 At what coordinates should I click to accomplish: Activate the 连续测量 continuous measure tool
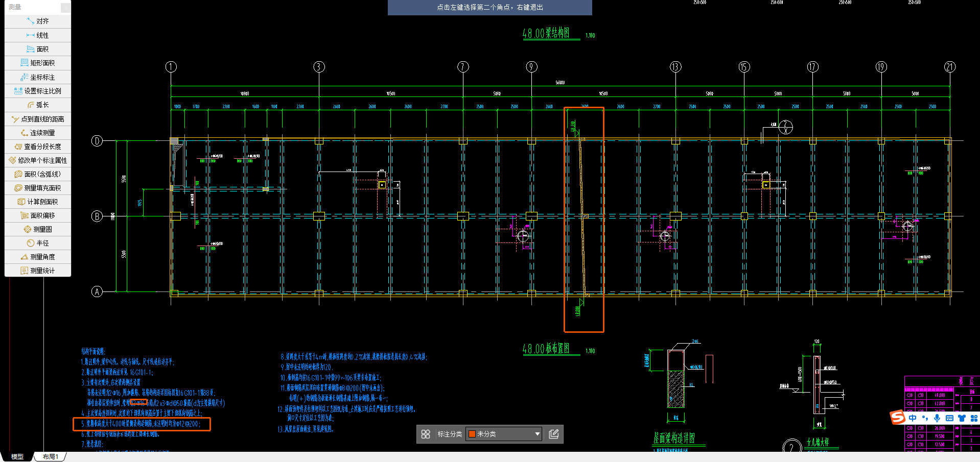(x=38, y=133)
